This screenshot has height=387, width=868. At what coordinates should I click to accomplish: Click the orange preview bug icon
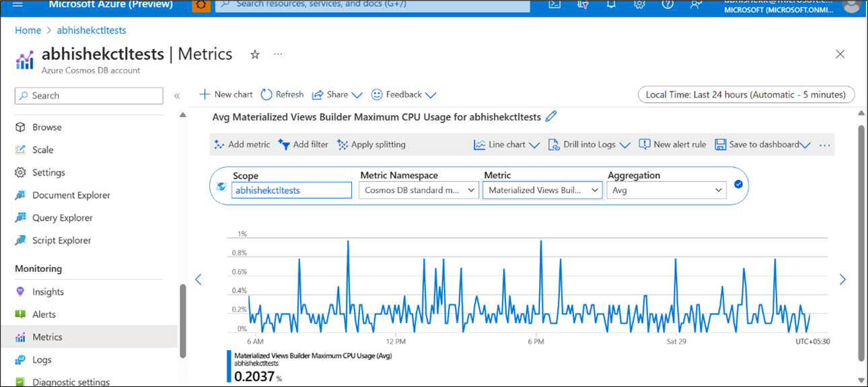point(201,5)
